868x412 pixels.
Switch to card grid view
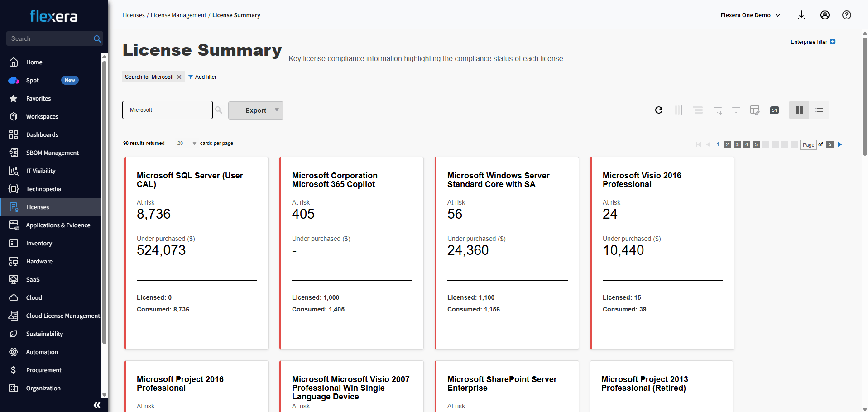(x=799, y=110)
